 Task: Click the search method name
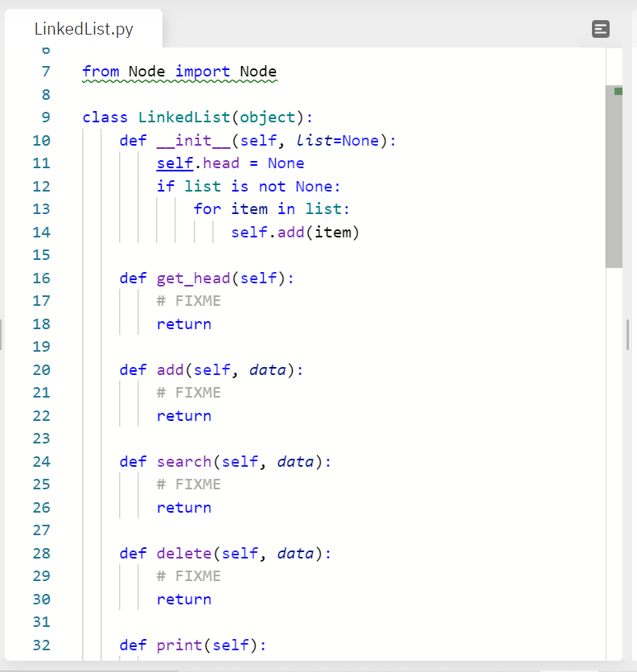[x=184, y=462]
